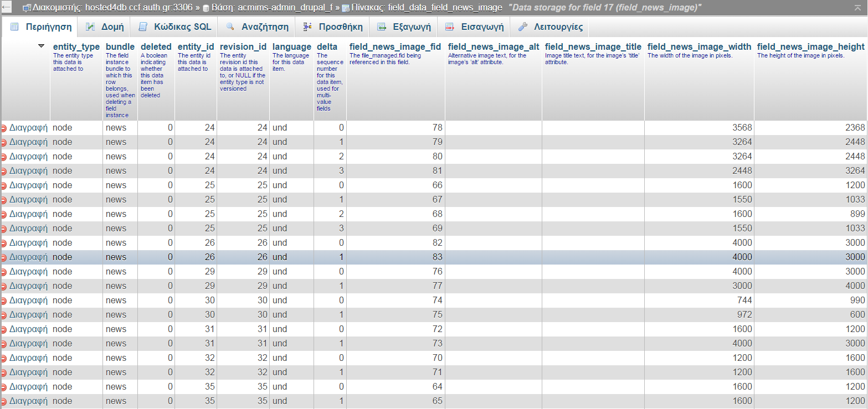The image size is (868, 409).
Task: Sort by field_news_image_height column header
Action: pos(811,46)
